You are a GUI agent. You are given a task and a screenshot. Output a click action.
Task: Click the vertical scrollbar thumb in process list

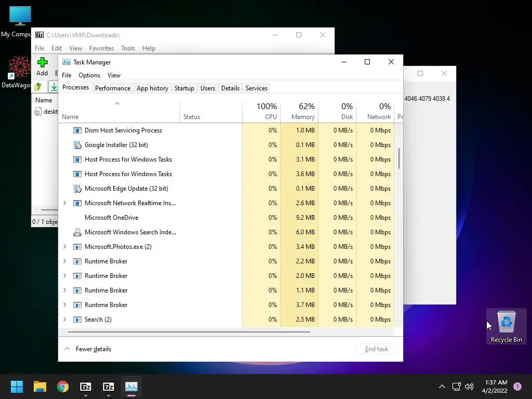[399, 158]
